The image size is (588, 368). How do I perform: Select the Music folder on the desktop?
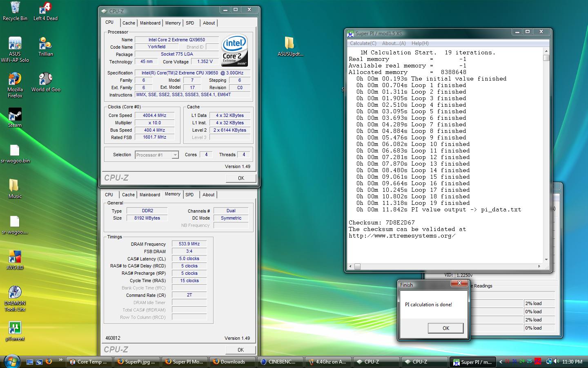15,189
